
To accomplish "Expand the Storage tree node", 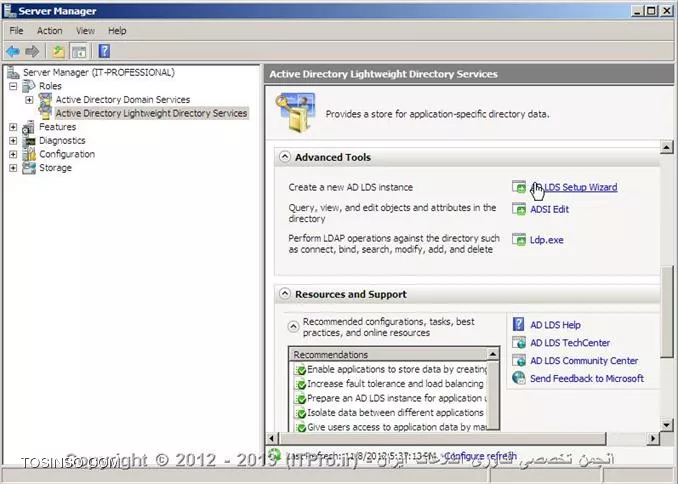I will pos(13,168).
